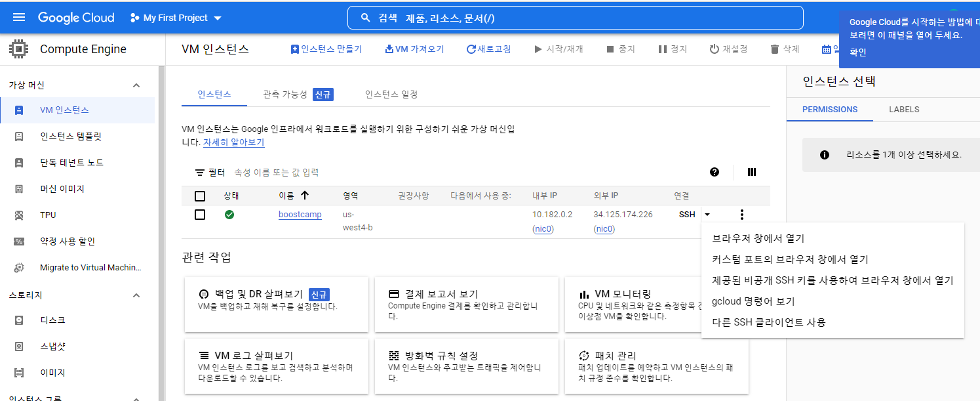The width and height of the screenshot is (980, 401).
Task: Click 새로고침 refresh button
Action: pos(489,49)
